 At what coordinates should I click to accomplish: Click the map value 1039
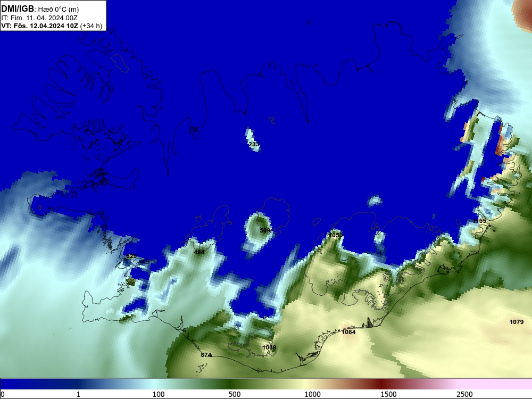pyautogui.click(x=269, y=347)
